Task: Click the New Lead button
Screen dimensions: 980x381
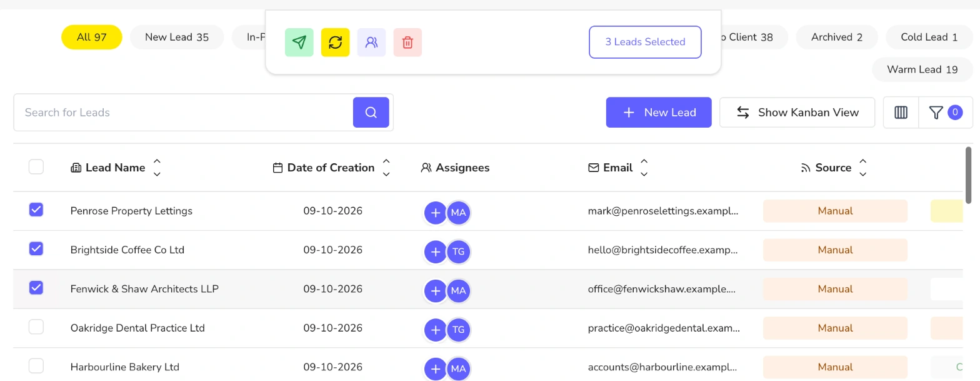Action: pos(659,113)
